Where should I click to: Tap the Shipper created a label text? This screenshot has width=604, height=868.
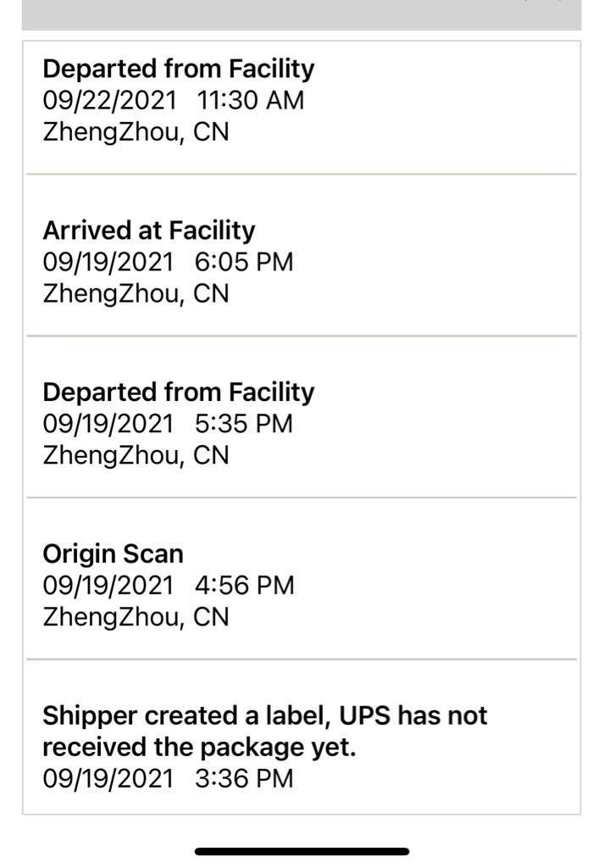pyautogui.click(x=264, y=716)
